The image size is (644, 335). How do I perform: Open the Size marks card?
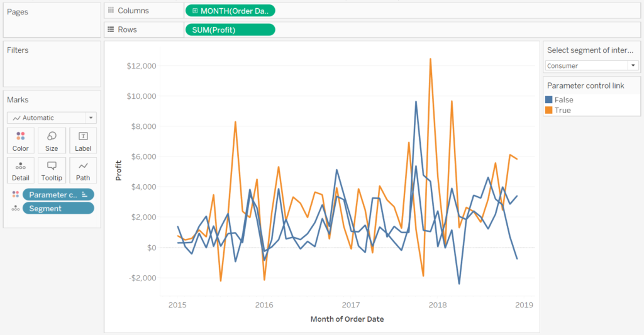click(x=52, y=140)
